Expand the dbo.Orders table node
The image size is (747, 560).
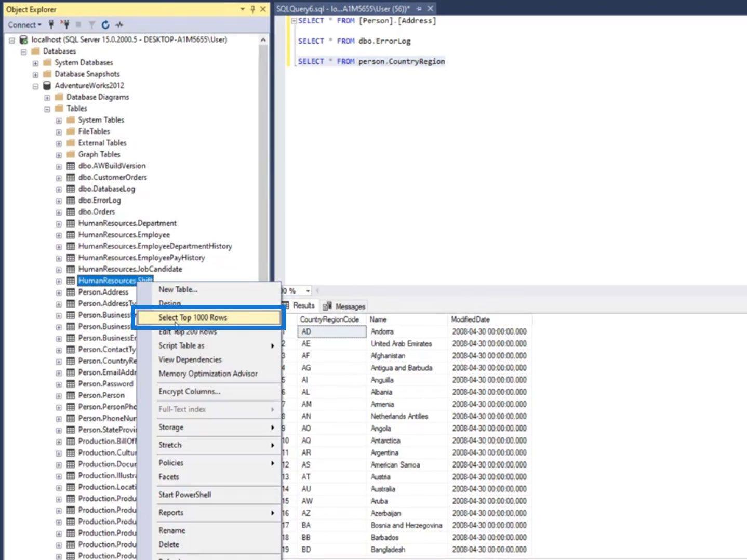59,212
